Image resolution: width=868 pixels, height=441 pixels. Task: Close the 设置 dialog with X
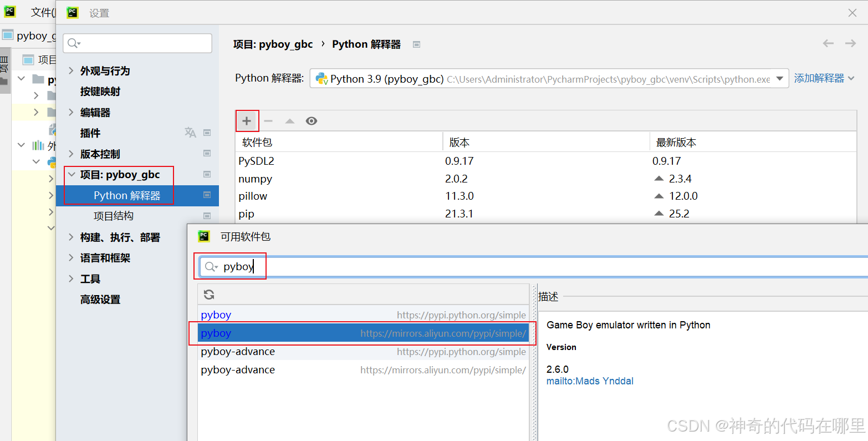pyautogui.click(x=852, y=13)
